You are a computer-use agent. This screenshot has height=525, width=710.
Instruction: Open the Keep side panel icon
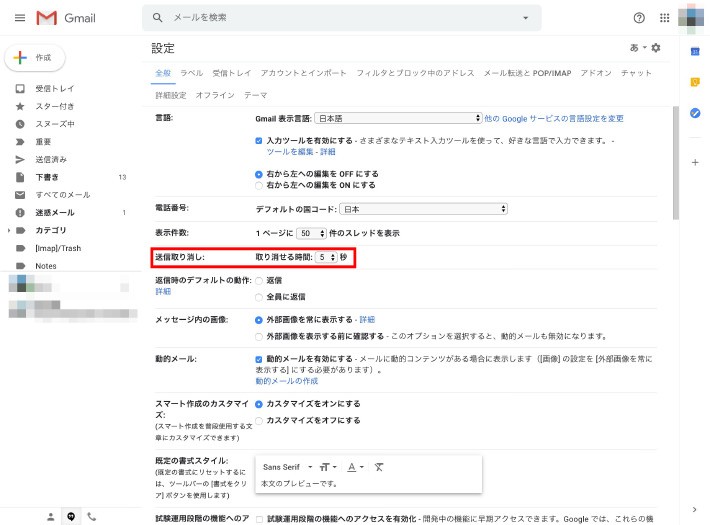point(695,82)
